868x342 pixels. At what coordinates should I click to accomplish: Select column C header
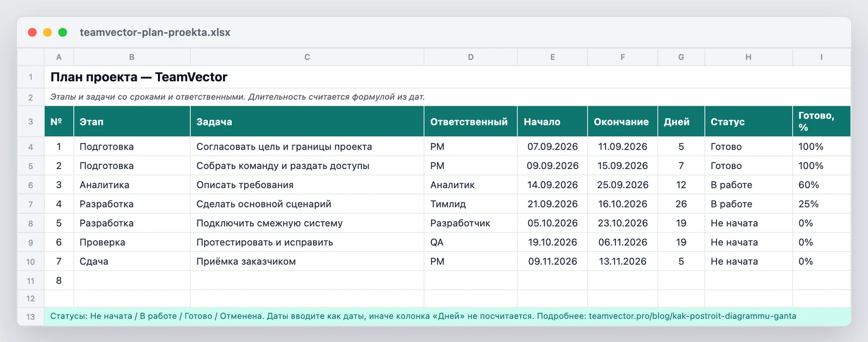(x=307, y=57)
